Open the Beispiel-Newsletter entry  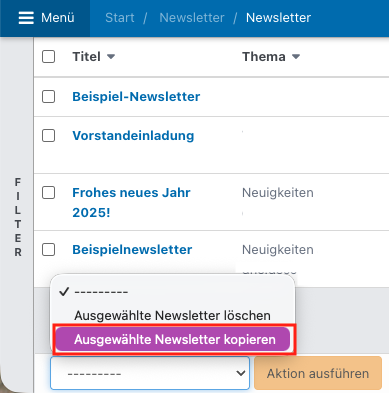pyautogui.click(x=136, y=97)
